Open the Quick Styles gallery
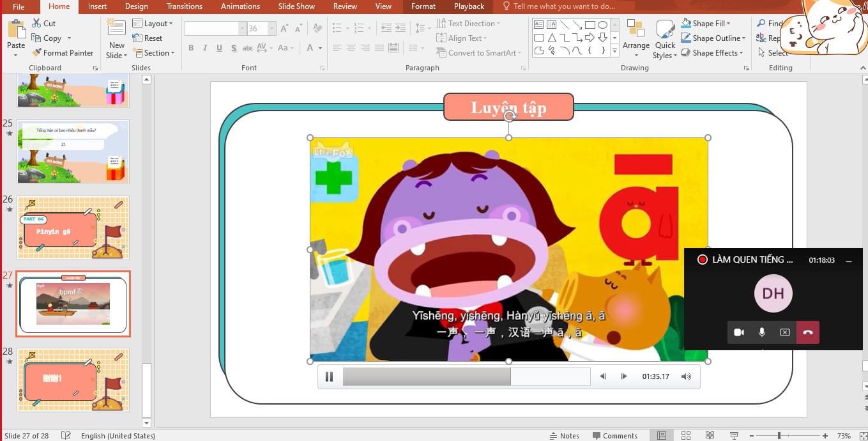Screen dimensions: 868x441 665,40
